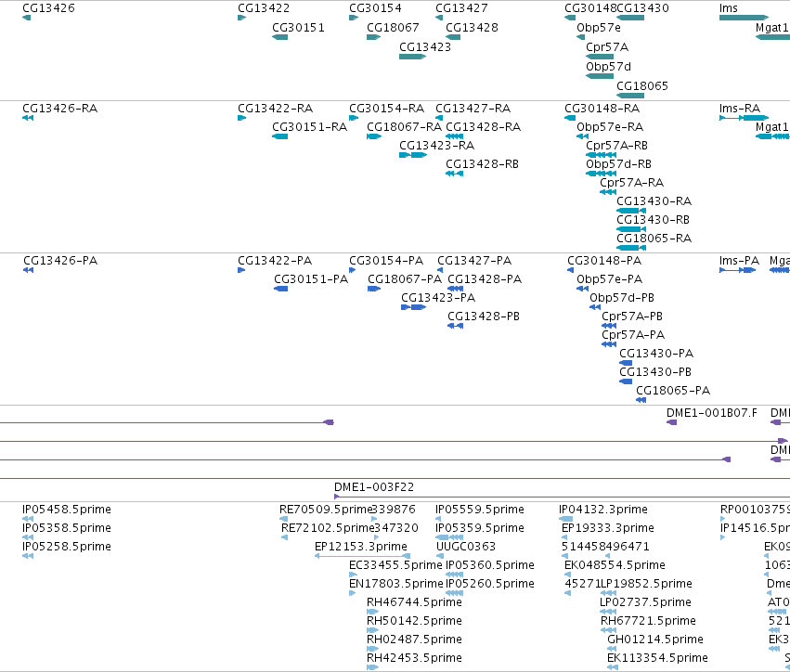790x672 pixels.
Task: Click the CG18067-RA transcript label
Action: [404, 127]
